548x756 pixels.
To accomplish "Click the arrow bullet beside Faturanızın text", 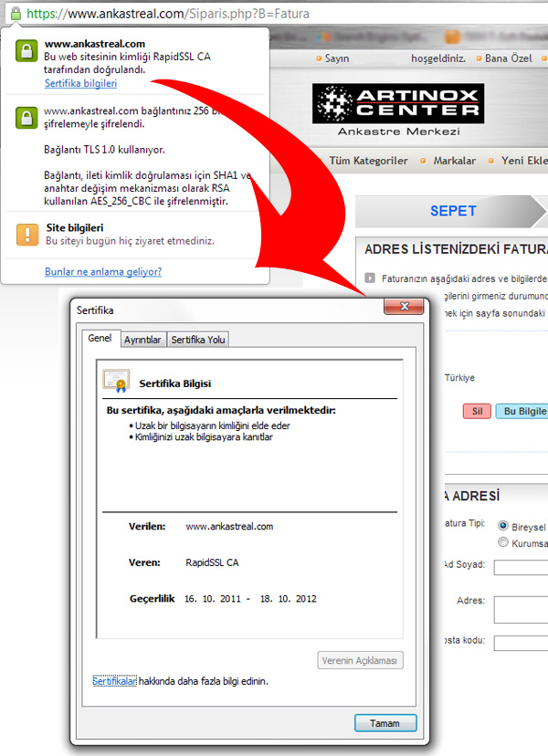I will (x=370, y=278).
